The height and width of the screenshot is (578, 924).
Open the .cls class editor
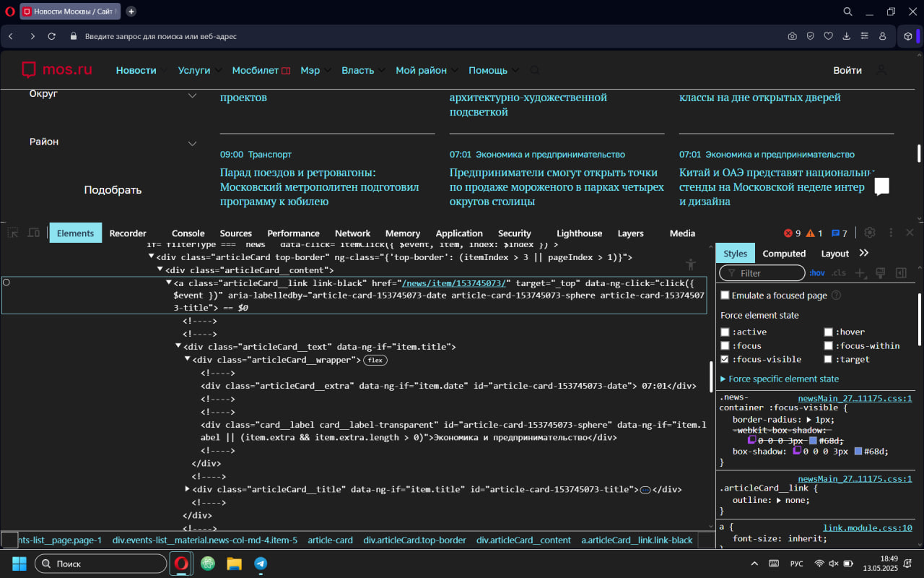coord(838,272)
